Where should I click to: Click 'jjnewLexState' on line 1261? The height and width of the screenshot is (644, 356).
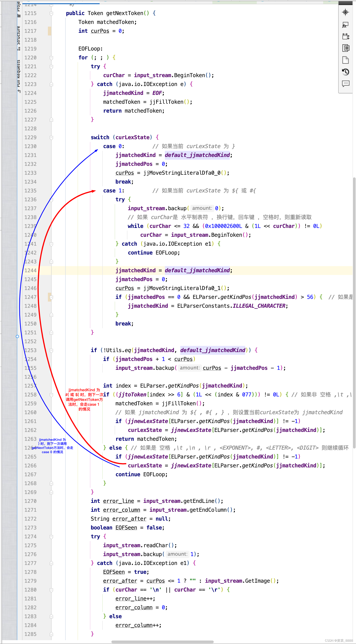point(148,421)
